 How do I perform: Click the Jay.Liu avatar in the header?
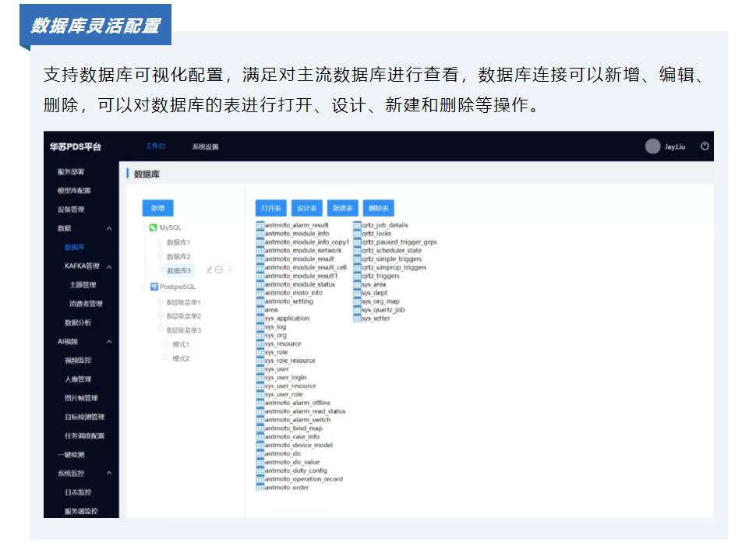(652, 146)
